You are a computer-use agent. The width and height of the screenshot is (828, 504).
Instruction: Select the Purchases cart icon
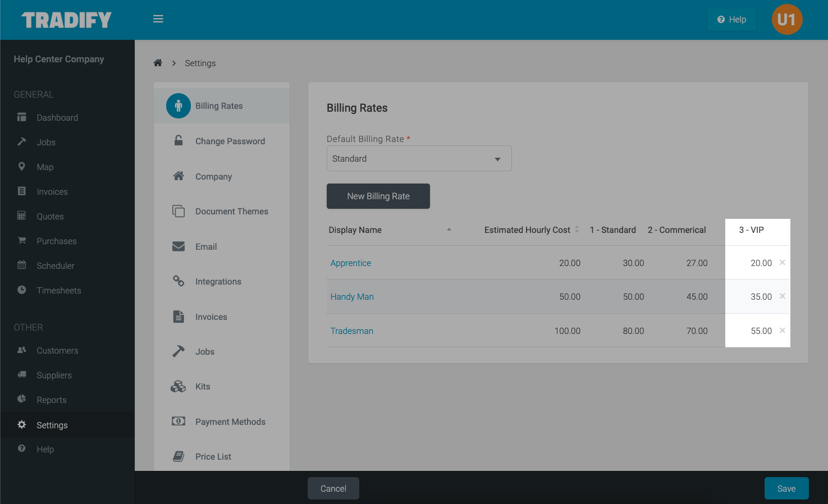coord(21,241)
